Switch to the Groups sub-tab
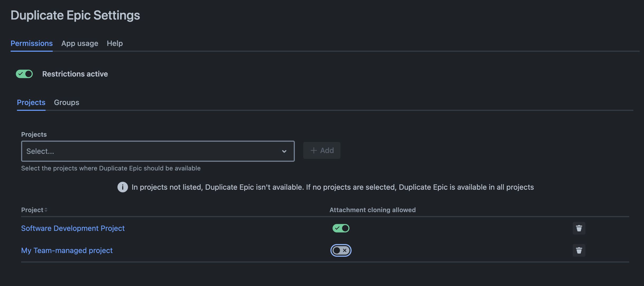Screen dimensions: 644x286 pos(67,102)
